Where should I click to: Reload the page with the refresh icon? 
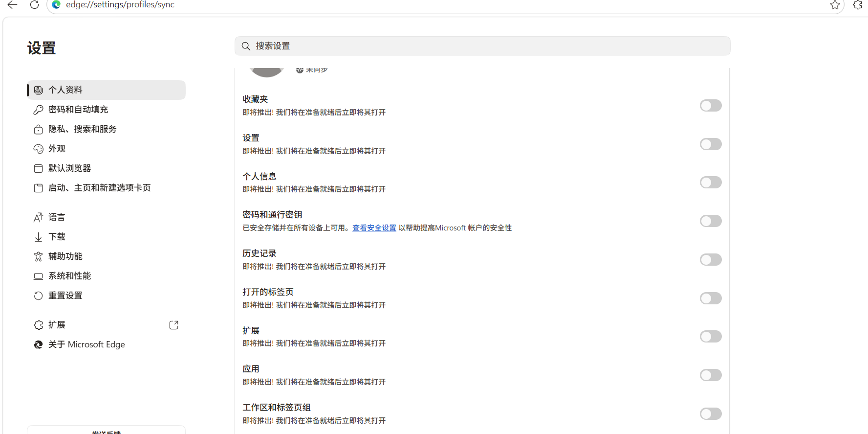tap(34, 5)
